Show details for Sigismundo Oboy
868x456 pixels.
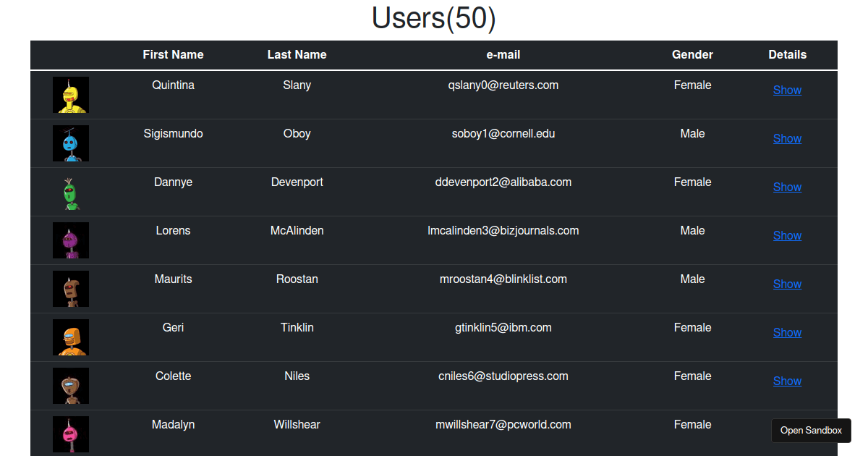click(x=787, y=138)
